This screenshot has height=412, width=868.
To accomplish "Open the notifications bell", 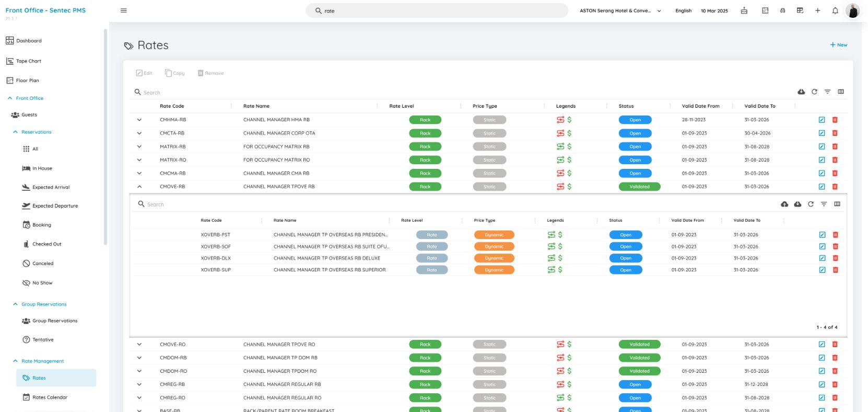I will click(x=835, y=10).
